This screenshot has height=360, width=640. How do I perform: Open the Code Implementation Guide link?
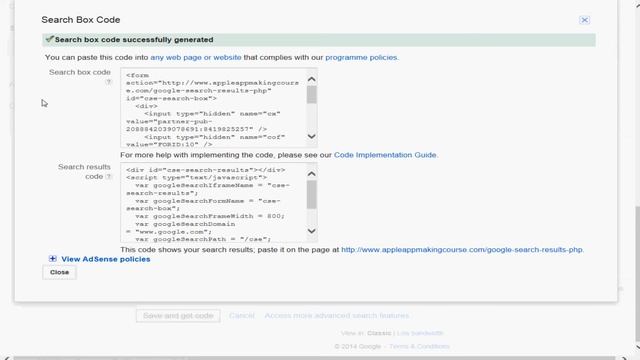point(386,155)
